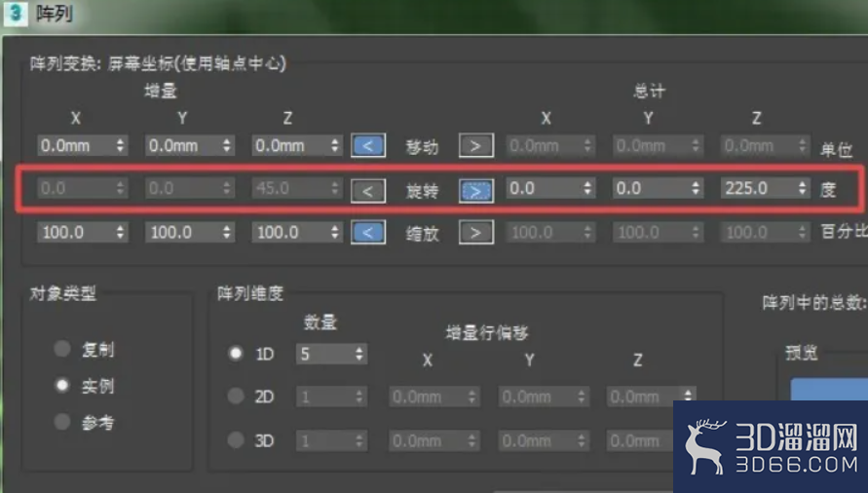Click spinner arrows of incremental Move X
This screenshot has width=868, height=493.
pyautogui.click(x=120, y=146)
